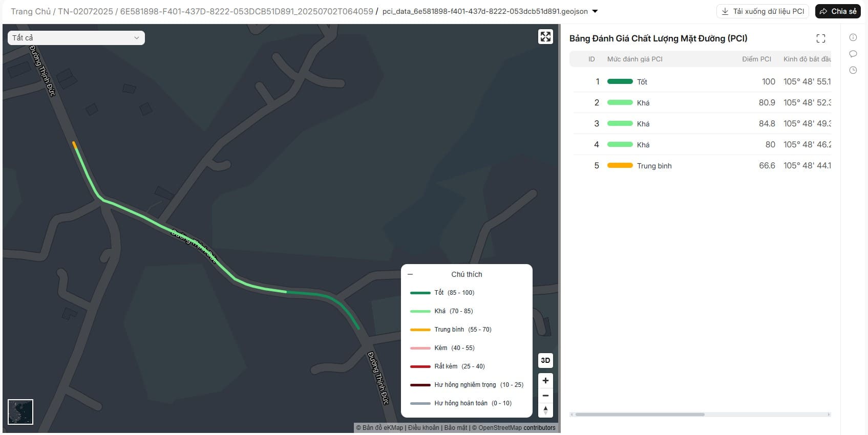
Task: Click the orange swatch in row 5
Action: (x=620, y=165)
